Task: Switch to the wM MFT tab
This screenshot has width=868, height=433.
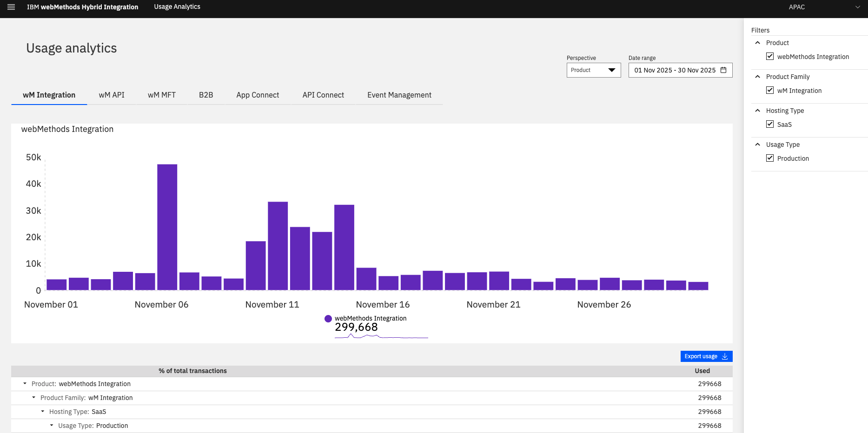Action: (x=162, y=95)
